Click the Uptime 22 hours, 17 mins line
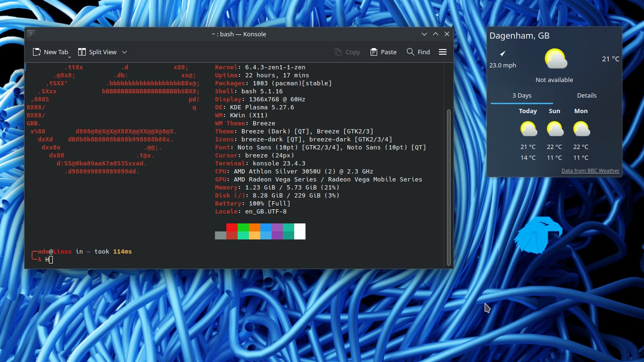This screenshot has height=362, width=644. 262,75
